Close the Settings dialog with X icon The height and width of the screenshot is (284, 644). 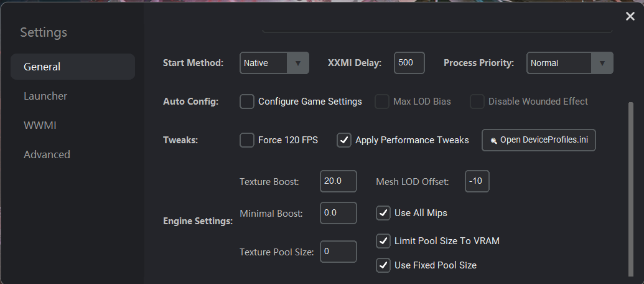coord(630,16)
